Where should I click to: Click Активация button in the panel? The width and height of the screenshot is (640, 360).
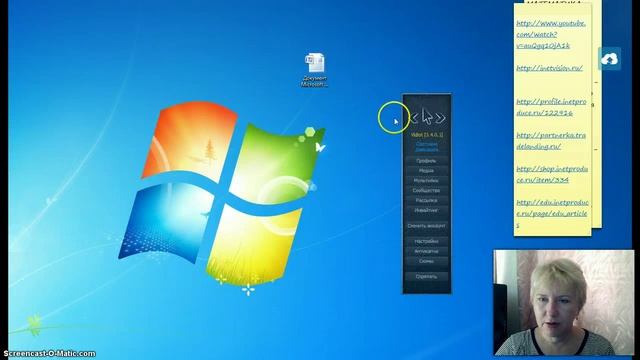[427, 251]
